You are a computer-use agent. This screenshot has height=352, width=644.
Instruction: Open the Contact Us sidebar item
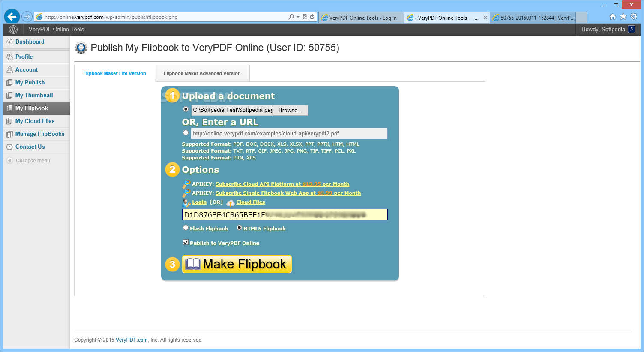[36, 147]
